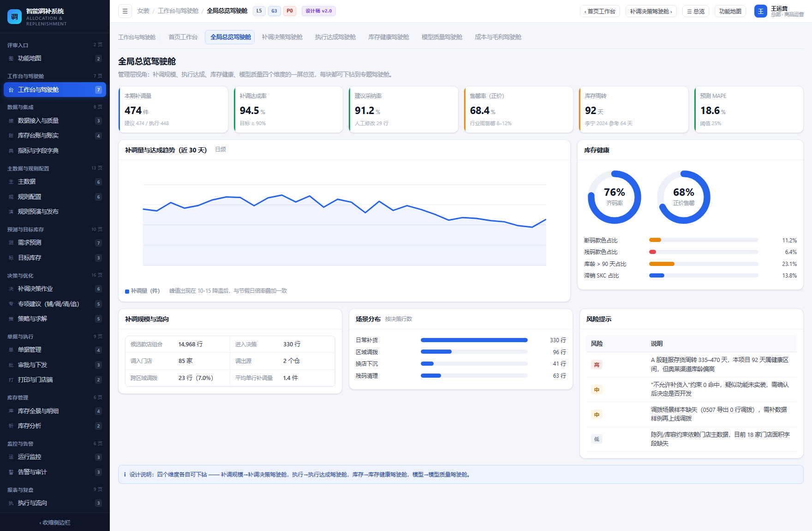Collapse the 预测与目标库存 group header

55,229
